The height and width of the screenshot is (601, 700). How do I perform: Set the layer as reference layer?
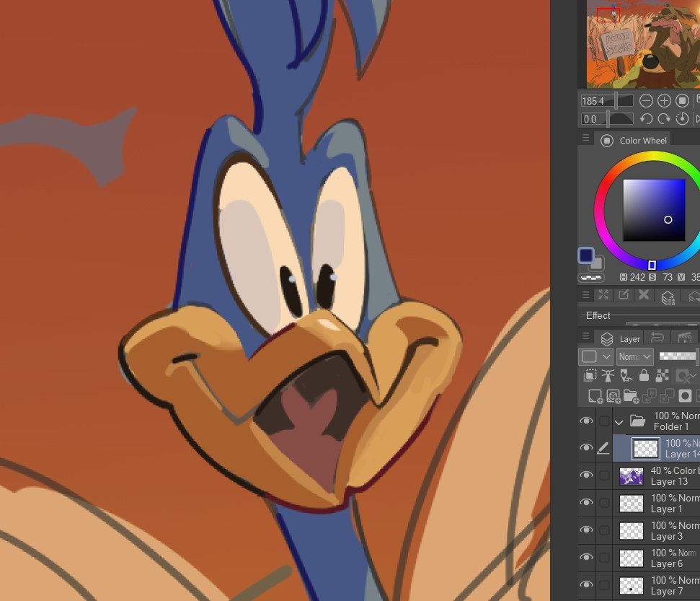(x=608, y=375)
